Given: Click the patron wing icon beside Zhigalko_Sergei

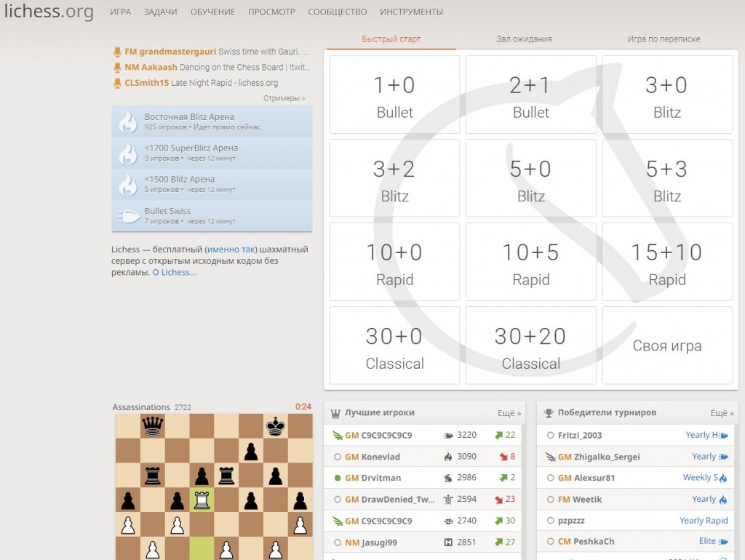Looking at the screenshot, I should pyautogui.click(x=550, y=457).
